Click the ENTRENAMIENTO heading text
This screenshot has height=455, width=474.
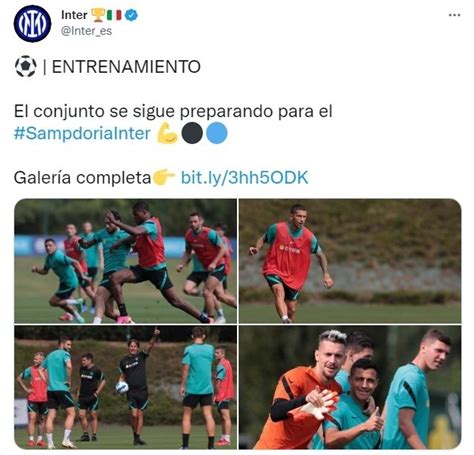[x=126, y=67]
